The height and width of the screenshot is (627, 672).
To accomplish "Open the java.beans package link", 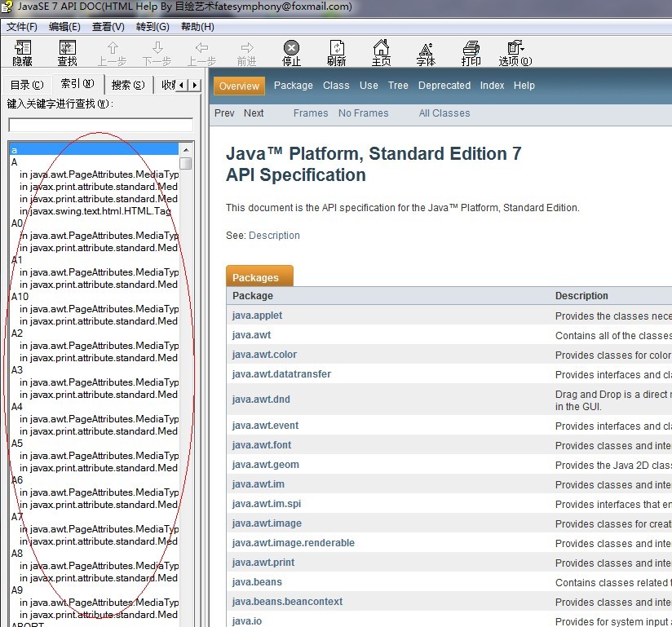I will [257, 582].
